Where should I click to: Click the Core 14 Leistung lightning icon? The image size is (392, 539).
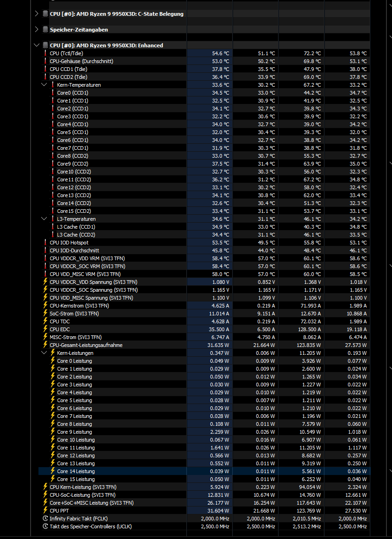(52, 471)
